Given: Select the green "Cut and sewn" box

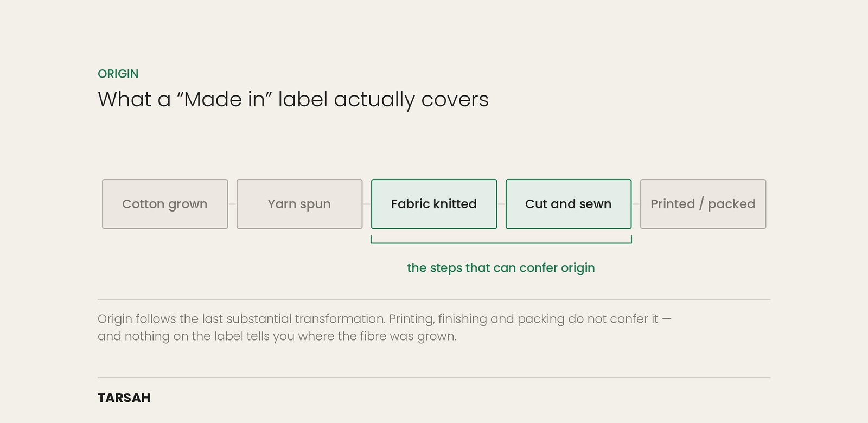Looking at the screenshot, I should [569, 204].
